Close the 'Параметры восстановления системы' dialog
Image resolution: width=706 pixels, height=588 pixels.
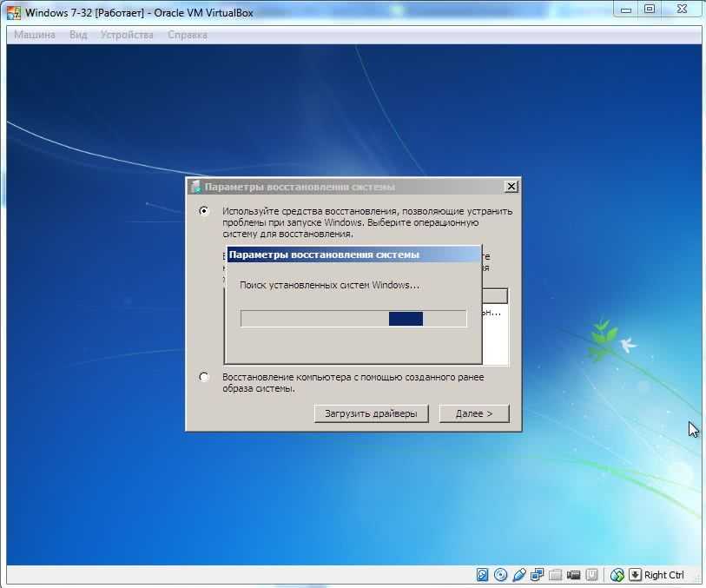(511, 187)
